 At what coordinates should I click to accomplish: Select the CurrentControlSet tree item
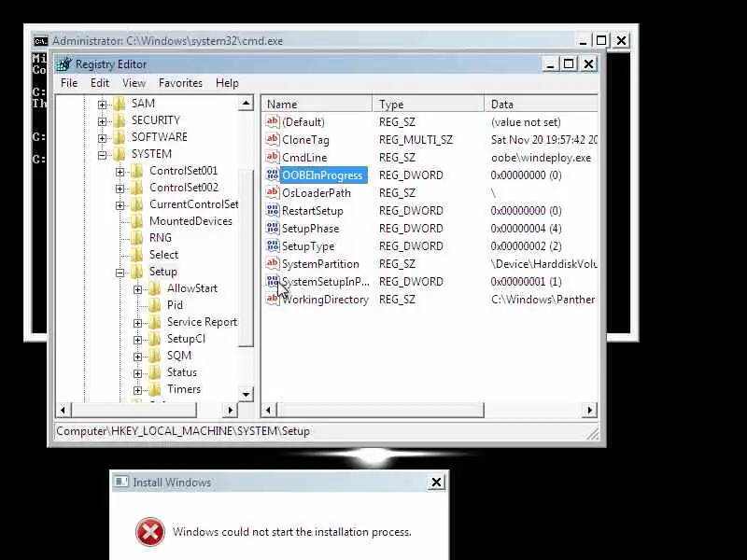194,204
